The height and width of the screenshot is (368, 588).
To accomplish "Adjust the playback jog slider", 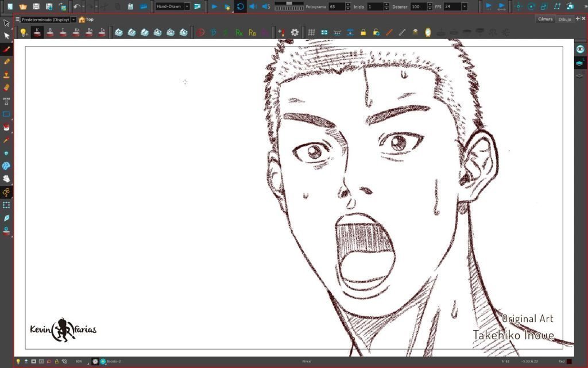I will pyautogui.click(x=289, y=6).
